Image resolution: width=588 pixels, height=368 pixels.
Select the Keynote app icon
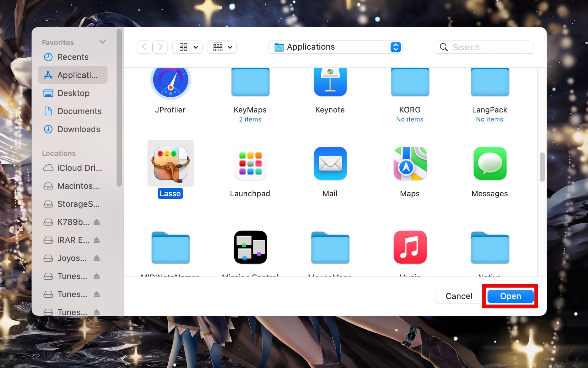tap(330, 82)
